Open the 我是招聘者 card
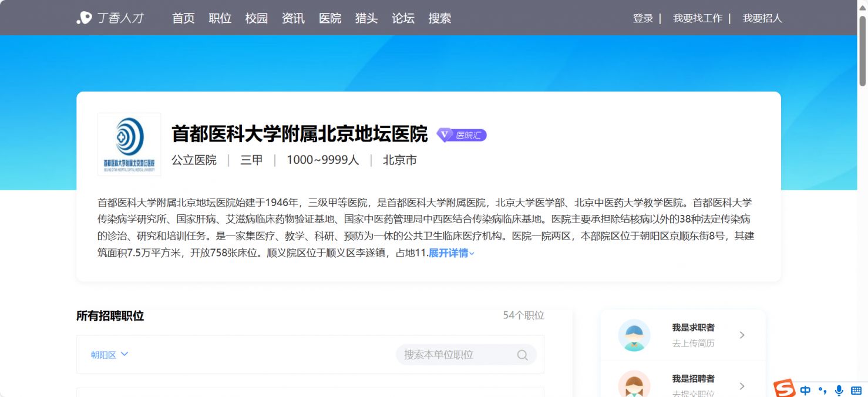 [x=683, y=379]
